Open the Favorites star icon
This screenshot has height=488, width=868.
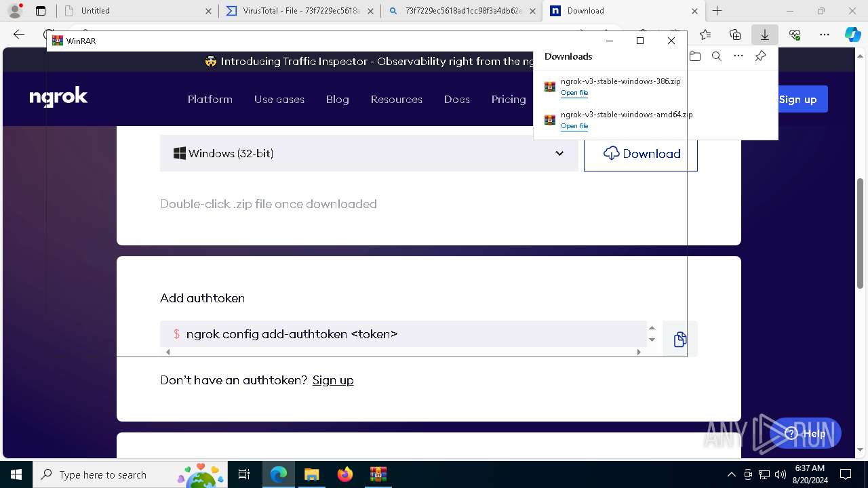click(x=705, y=35)
